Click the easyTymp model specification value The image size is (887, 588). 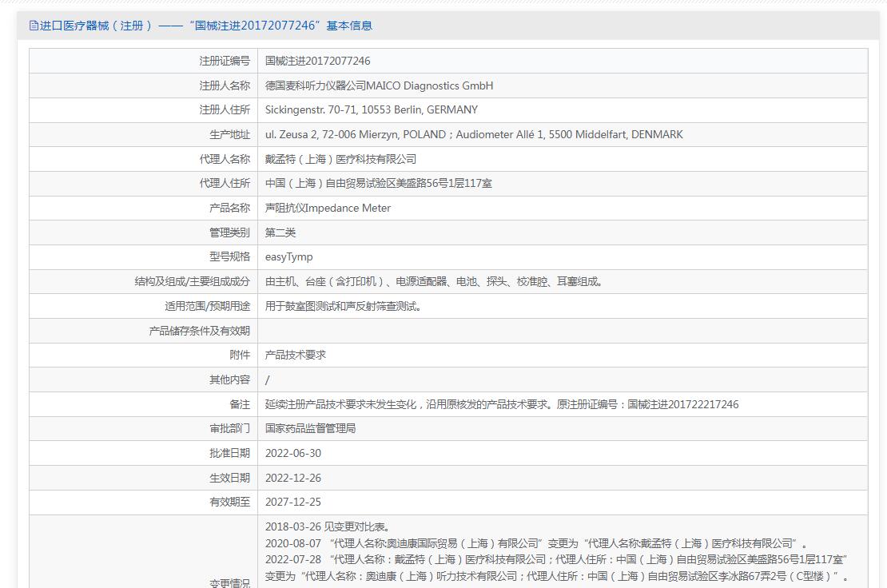(x=288, y=256)
